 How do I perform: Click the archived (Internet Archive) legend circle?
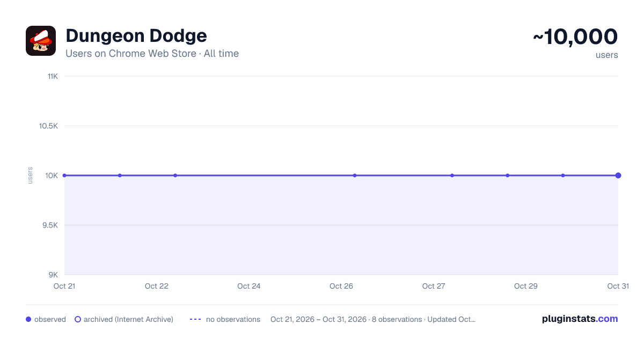click(x=78, y=319)
